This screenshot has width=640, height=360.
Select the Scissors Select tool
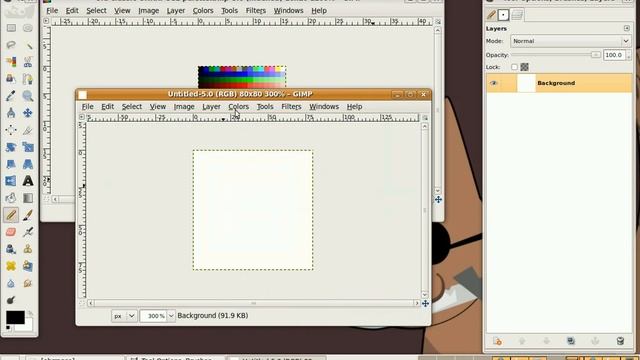coord(28,62)
